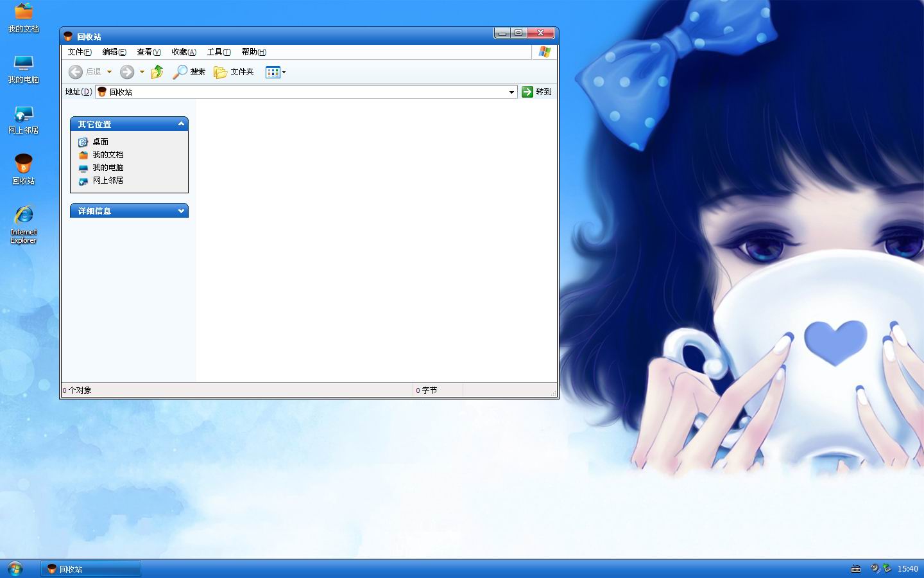Minimize the 回收站 window
This screenshot has height=578, width=924.
coord(502,33)
